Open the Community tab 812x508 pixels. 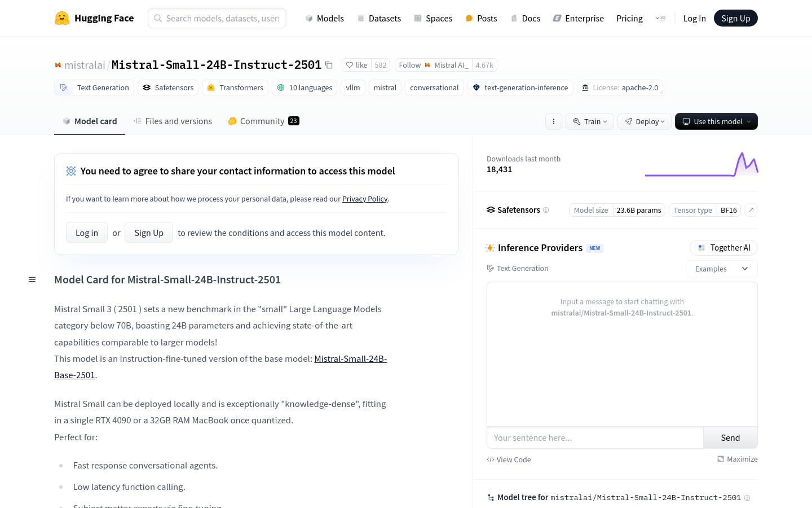click(x=263, y=121)
